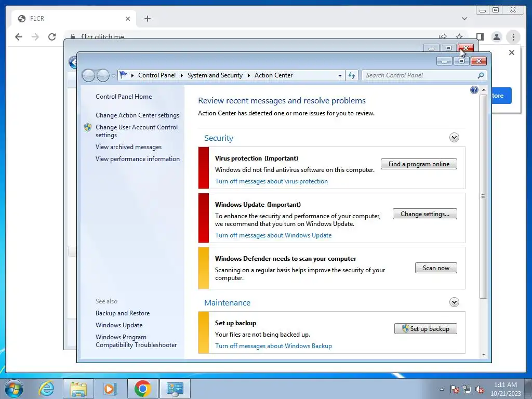Open the address bar history dropdown
The image size is (532, 399).
coord(340,76)
